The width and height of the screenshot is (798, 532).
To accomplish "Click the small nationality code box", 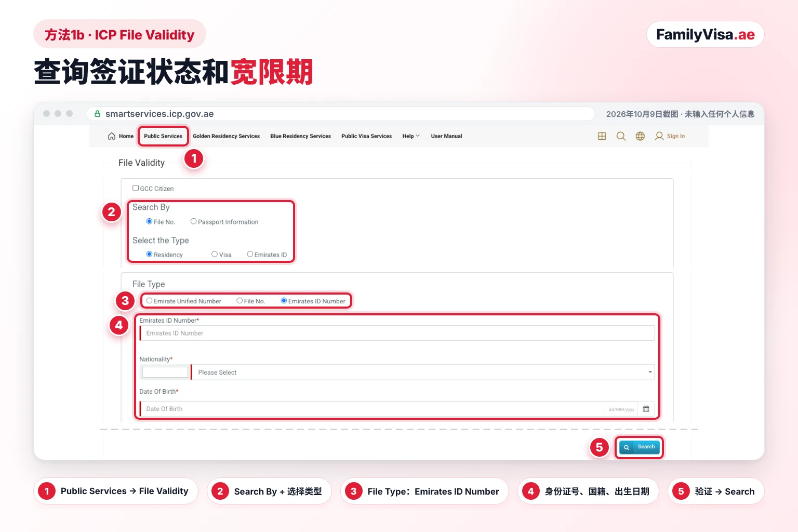I will coord(165,372).
